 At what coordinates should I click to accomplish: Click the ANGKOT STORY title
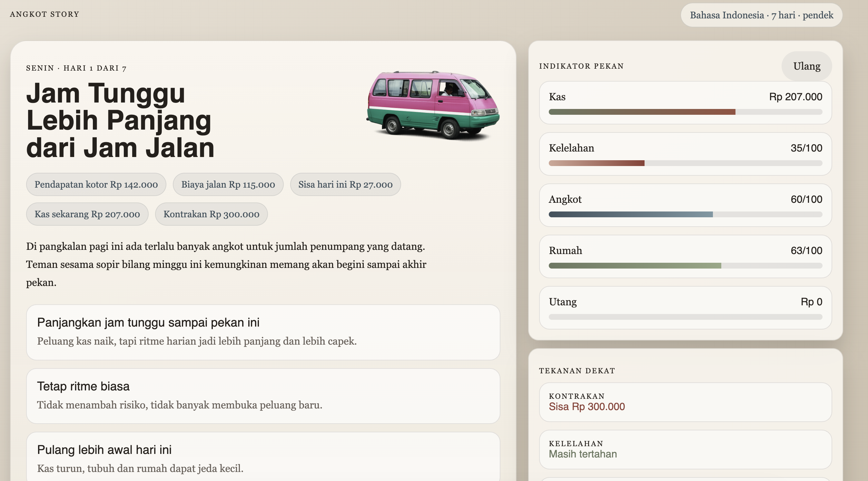[x=44, y=14]
